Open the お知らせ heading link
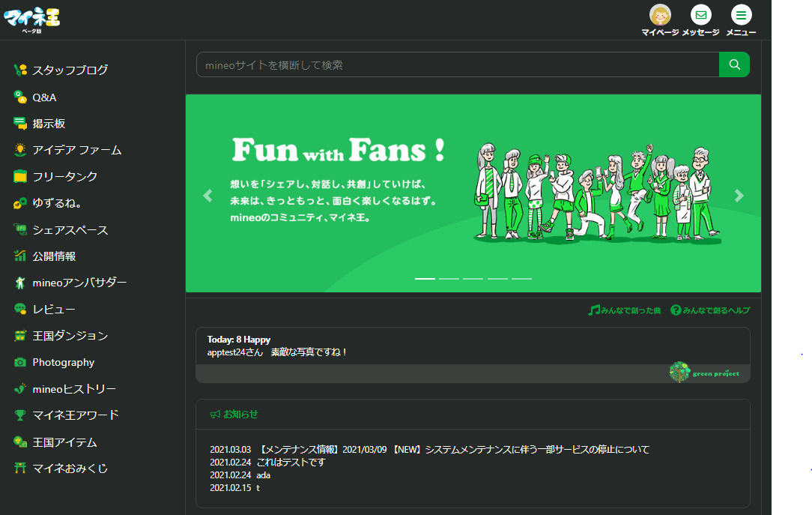Screen dimensions: 812x515 (240, 414)
